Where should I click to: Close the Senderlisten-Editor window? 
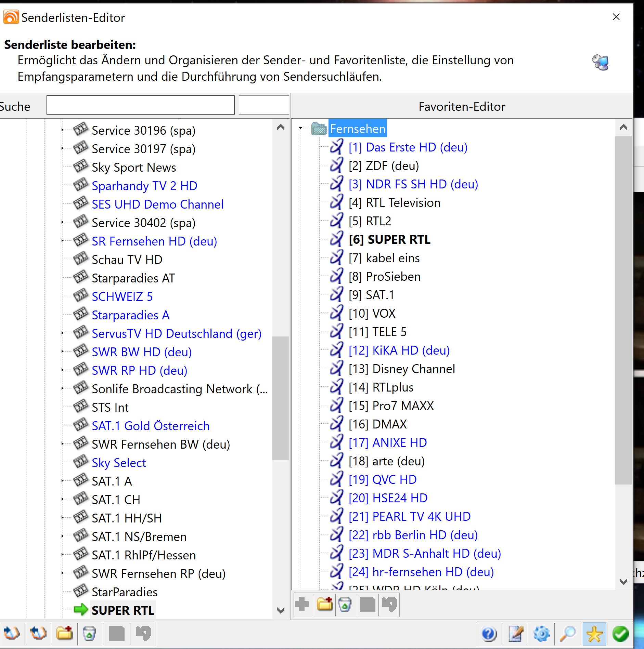(x=616, y=17)
